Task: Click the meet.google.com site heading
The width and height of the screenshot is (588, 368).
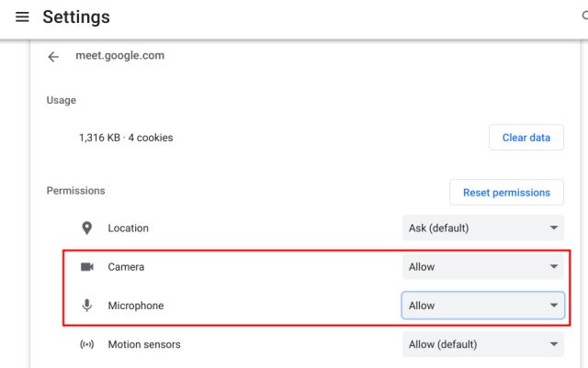Action: (119, 55)
